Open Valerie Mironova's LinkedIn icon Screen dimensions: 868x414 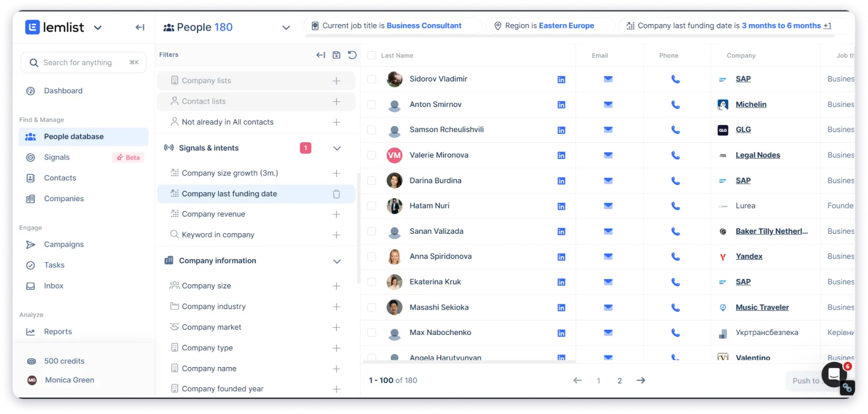point(561,155)
